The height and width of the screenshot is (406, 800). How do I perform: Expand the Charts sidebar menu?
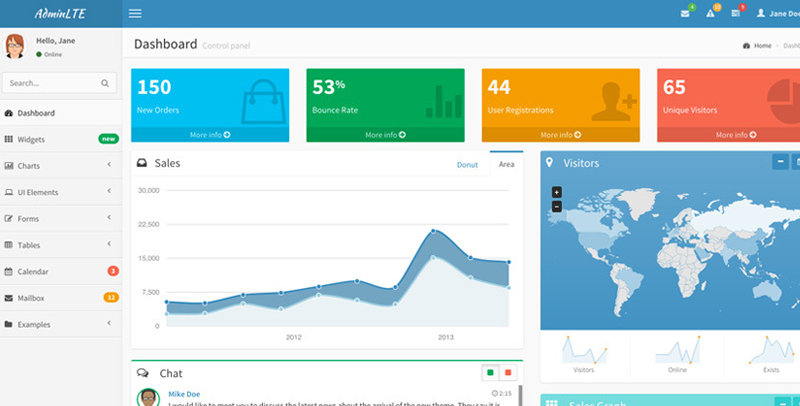point(61,166)
